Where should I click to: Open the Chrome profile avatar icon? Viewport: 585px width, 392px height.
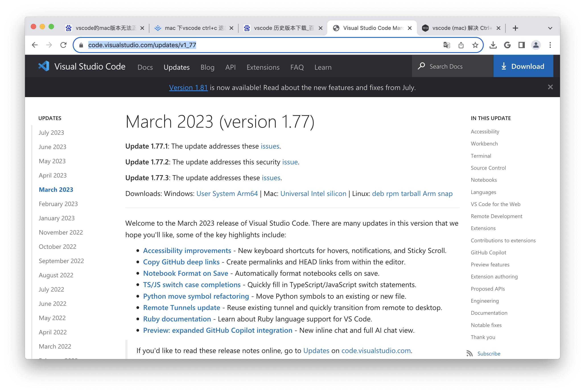pos(536,45)
